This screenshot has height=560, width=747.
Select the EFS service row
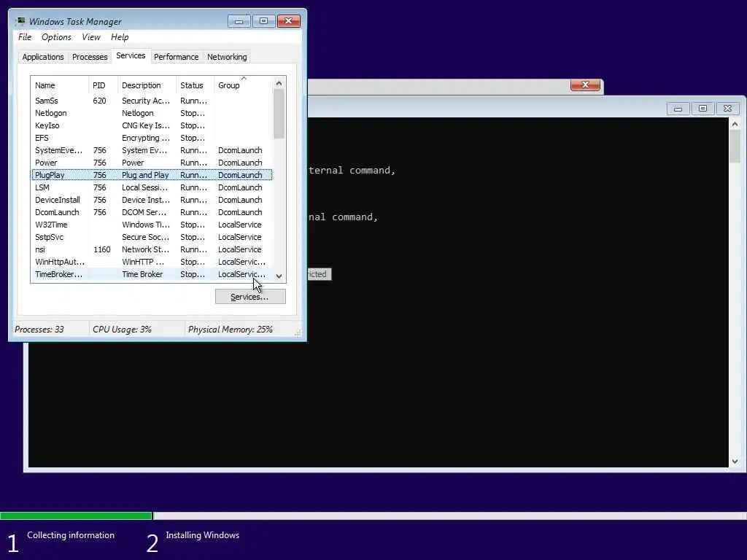click(152, 138)
